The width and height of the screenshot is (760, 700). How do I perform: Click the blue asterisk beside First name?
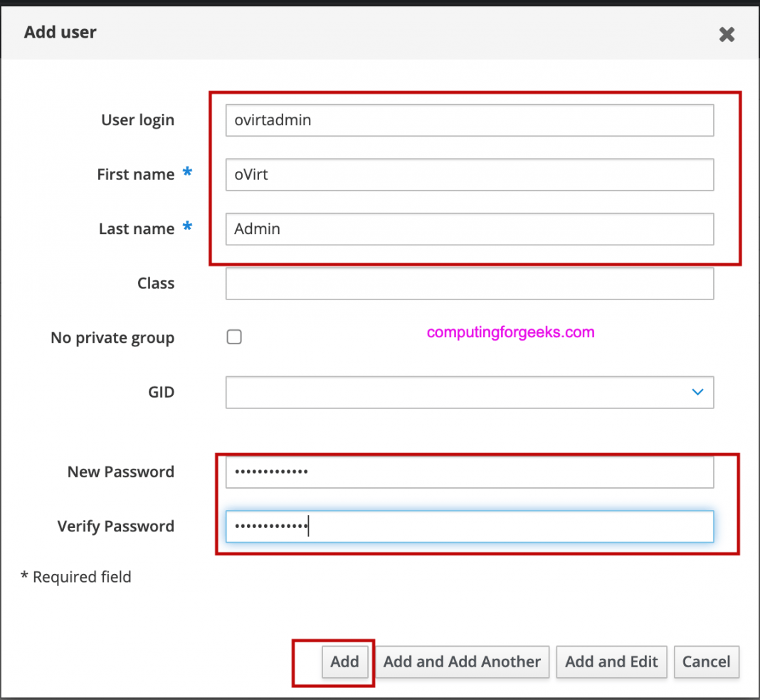[186, 171]
